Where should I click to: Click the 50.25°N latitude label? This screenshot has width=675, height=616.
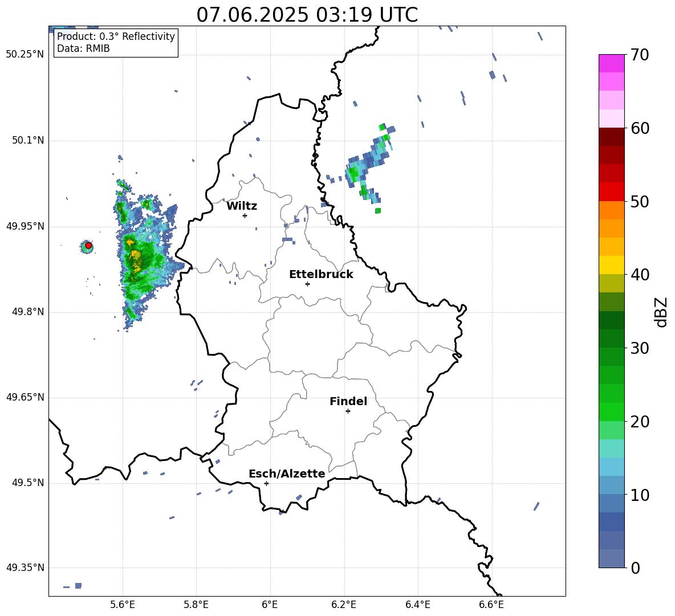pyautogui.click(x=25, y=55)
